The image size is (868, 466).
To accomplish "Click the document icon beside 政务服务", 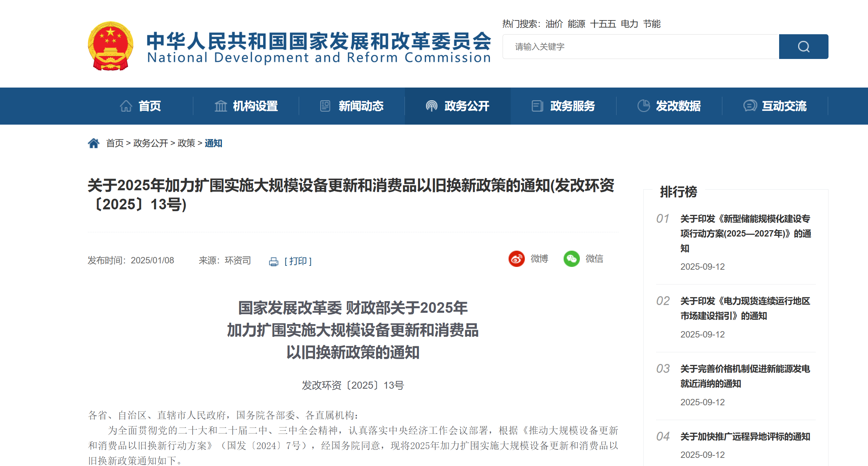I will [x=538, y=106].
